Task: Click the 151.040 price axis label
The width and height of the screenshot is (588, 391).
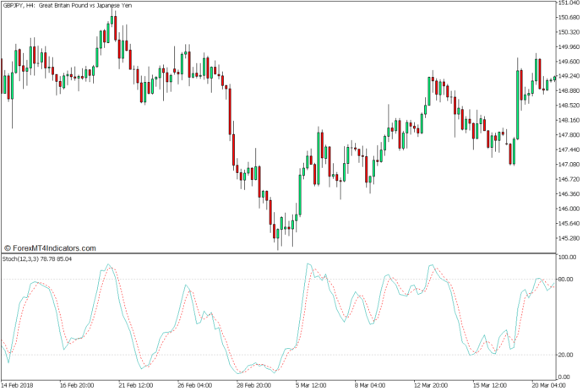Action: click(569, 3)
